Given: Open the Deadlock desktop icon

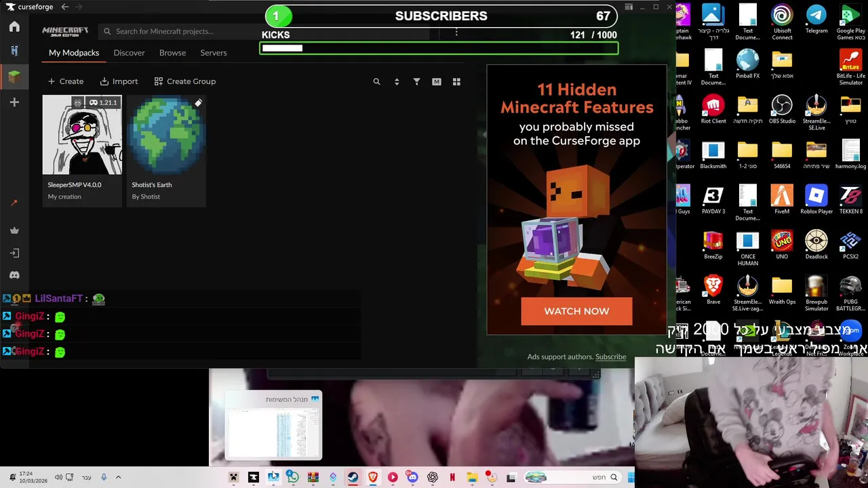Looking at the screenshot, I should (816, 245).
